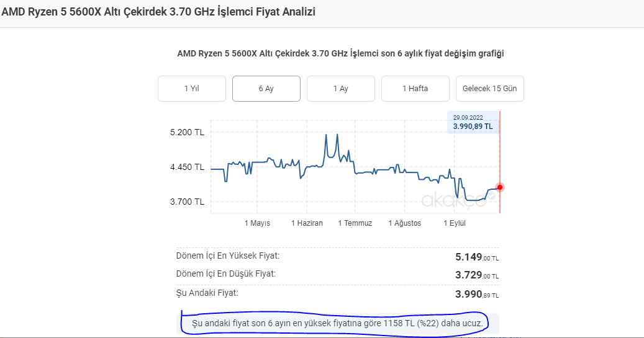
Task: Click the 1 Ağustos axis label
Action: [404, 223]
